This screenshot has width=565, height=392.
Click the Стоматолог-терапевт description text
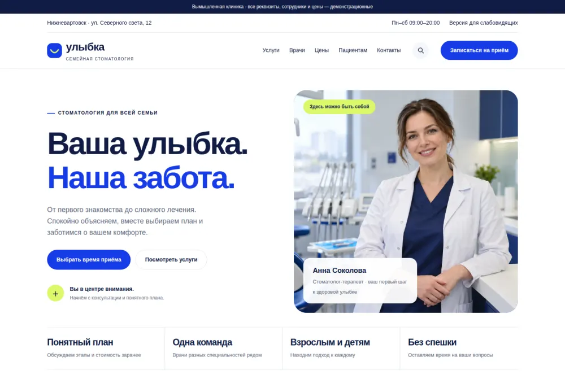359,287
